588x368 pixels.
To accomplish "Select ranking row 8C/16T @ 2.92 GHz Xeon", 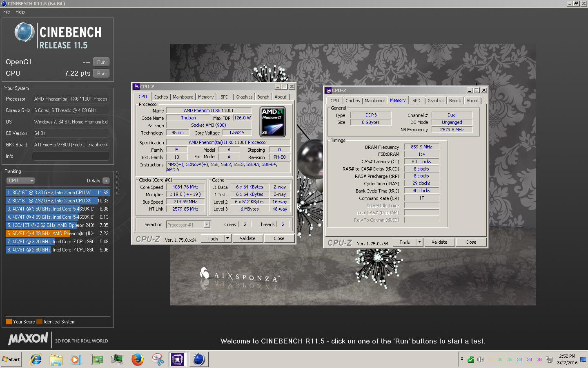I will coord(58,201).
